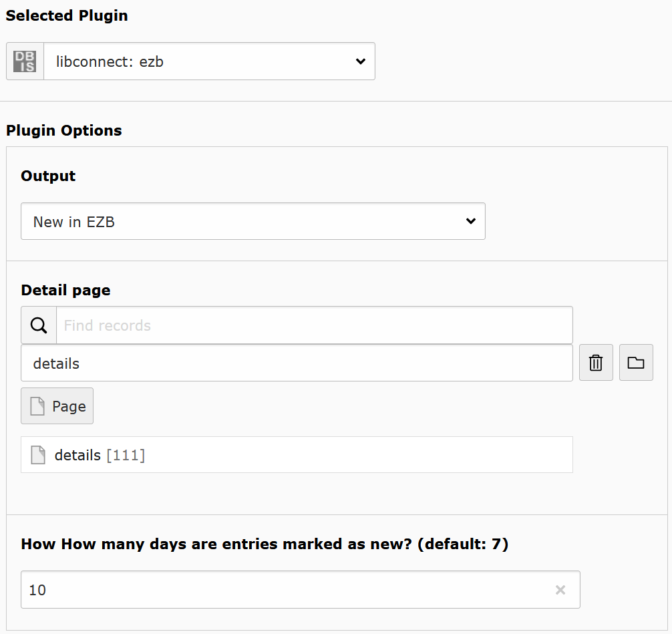Click the chevron on the Output selector
The width and height of the screenshot is (672, 634).
[470, 221]
